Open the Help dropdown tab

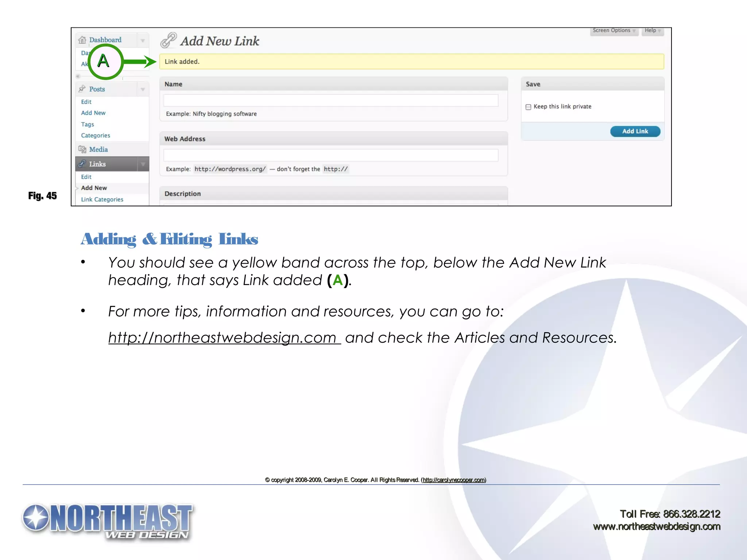click(653, 31)
